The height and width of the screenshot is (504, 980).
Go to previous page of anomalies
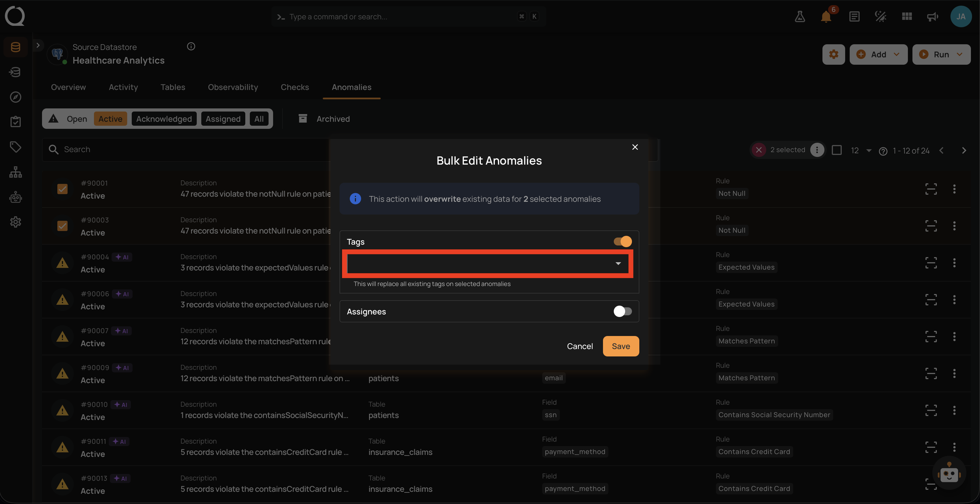coord(941,151)
